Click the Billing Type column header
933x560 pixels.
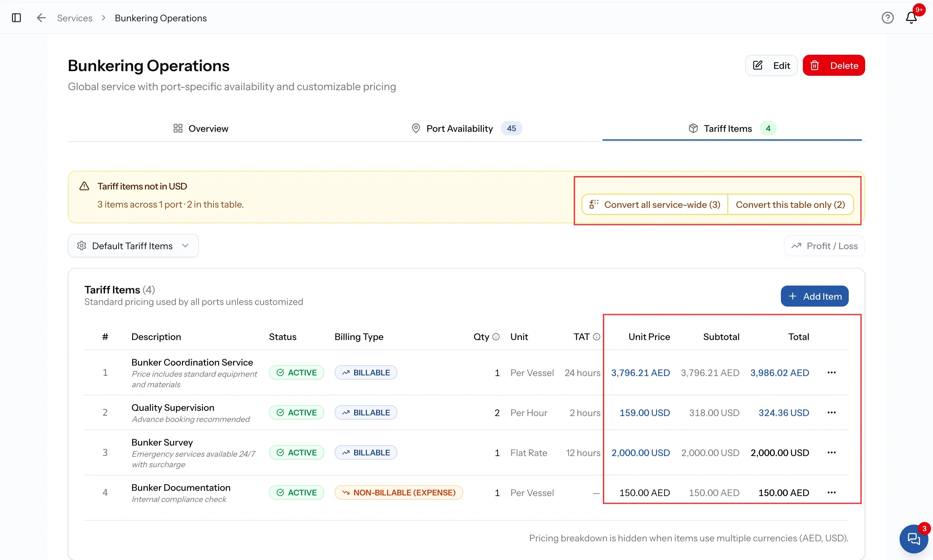click(x=359, y=337)
